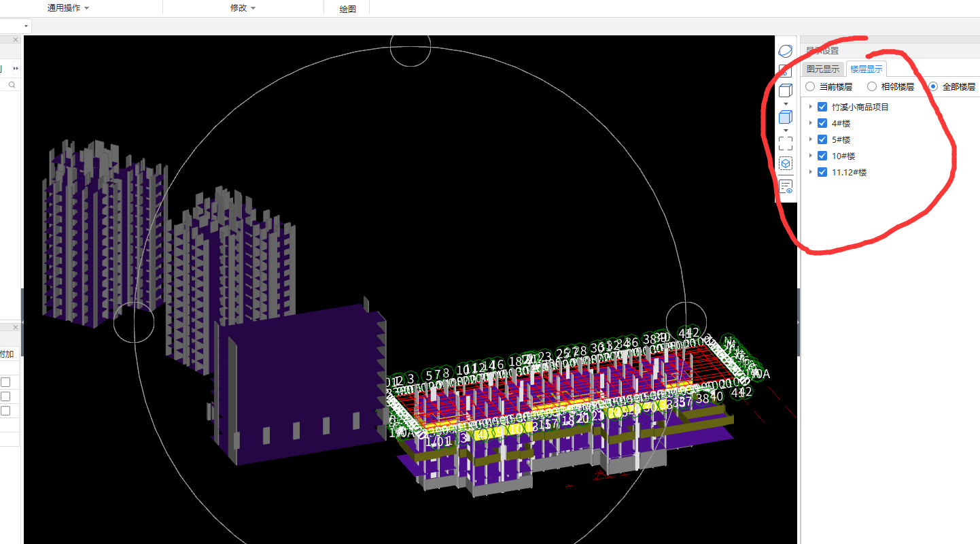980x544 pixels.
Task: Open the dropdown arrow under solid cube icon
Action: [x=786, y=131]
